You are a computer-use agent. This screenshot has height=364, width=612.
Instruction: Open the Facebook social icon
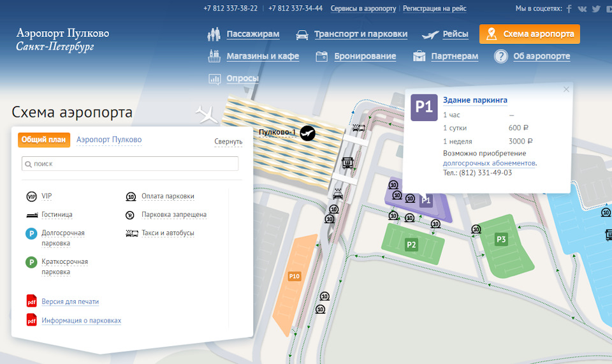coord(569,9)
